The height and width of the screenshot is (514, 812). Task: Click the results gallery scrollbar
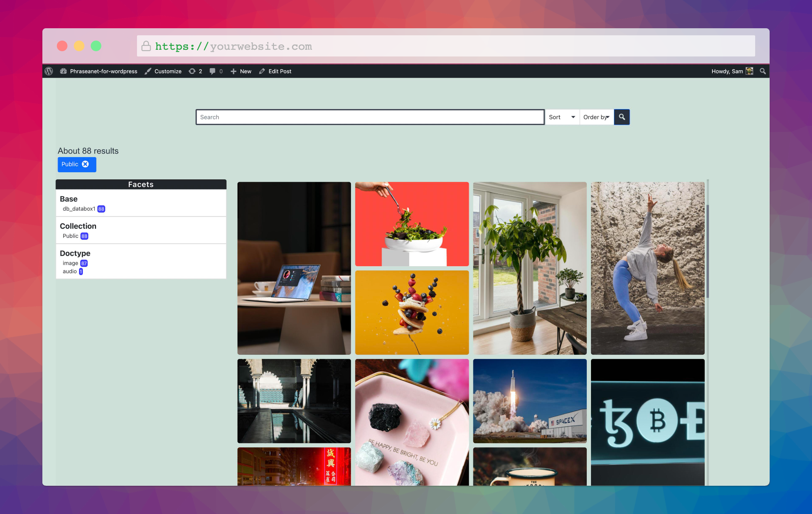point(707,251)
